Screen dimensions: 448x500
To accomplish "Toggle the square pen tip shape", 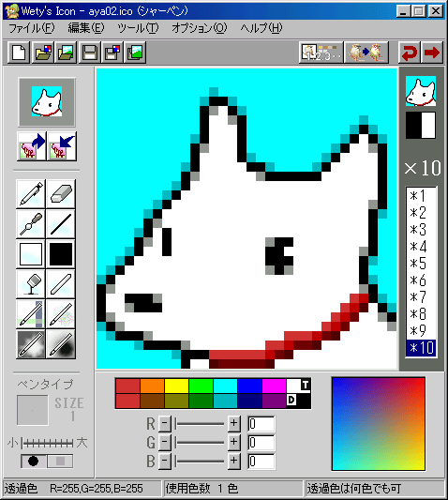I will [x=60, y=462].
